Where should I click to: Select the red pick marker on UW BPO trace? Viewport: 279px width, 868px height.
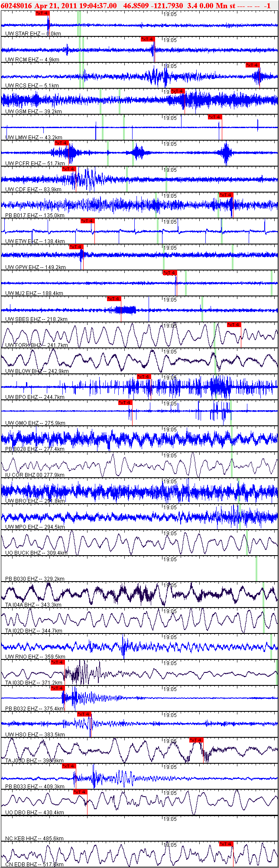pyautogui.click(x=144, y=377)
